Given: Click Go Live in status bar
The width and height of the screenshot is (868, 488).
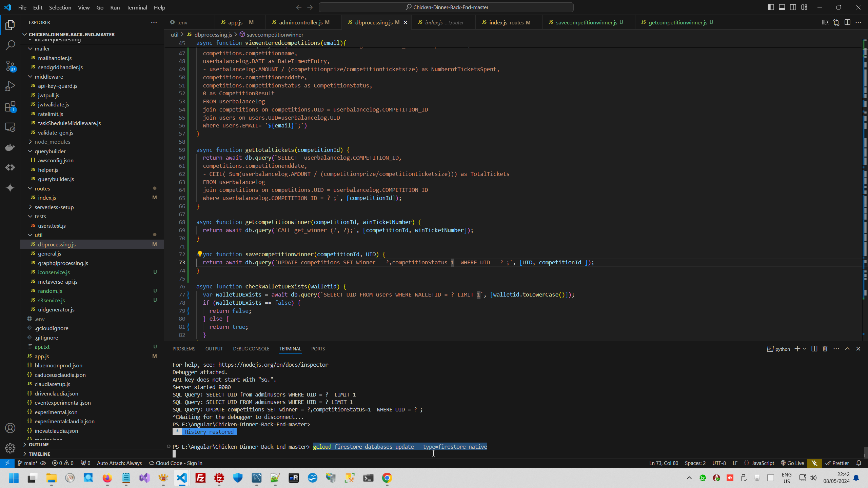Looking at the screenshot, I should (x=792, y=463).
